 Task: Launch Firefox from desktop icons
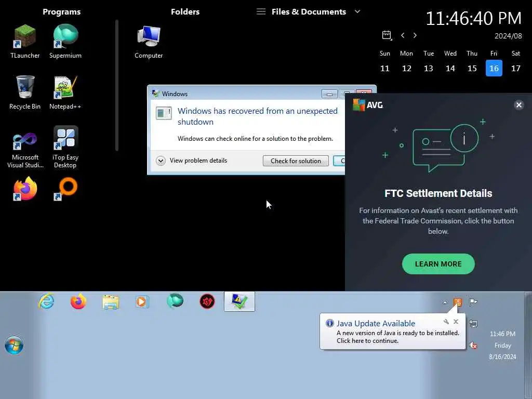pyautogui.click(x=25, y=189)
